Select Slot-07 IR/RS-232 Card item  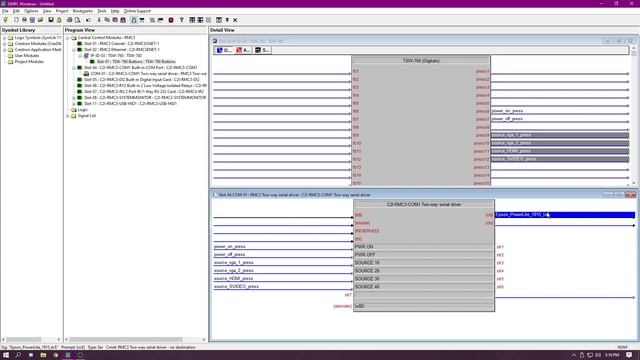coord(144,91)
